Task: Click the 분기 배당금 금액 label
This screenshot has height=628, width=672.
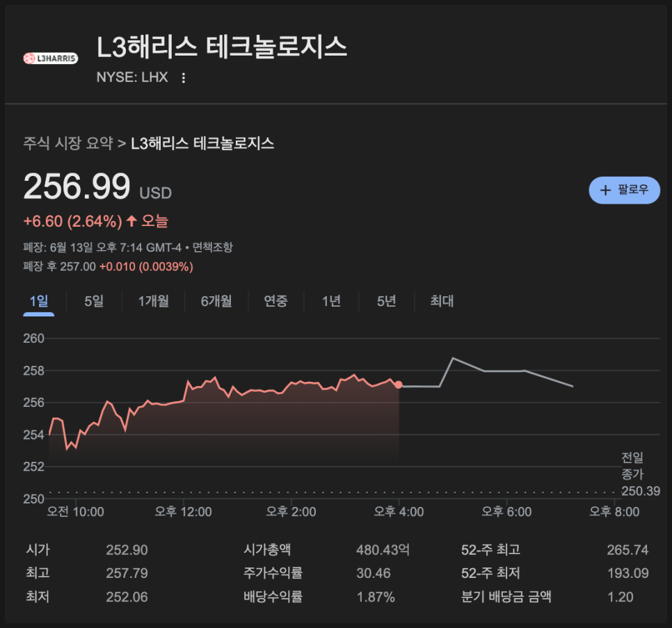Action: [506, 597]
